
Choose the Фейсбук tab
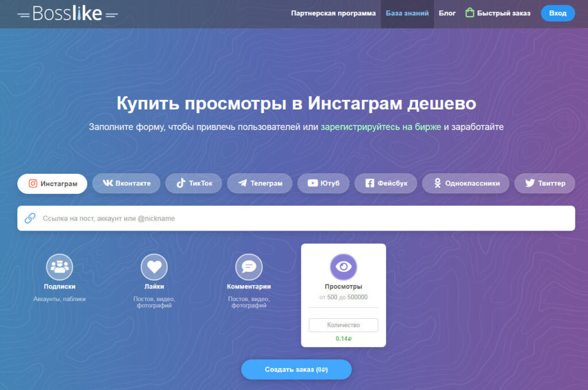[386, 184]
